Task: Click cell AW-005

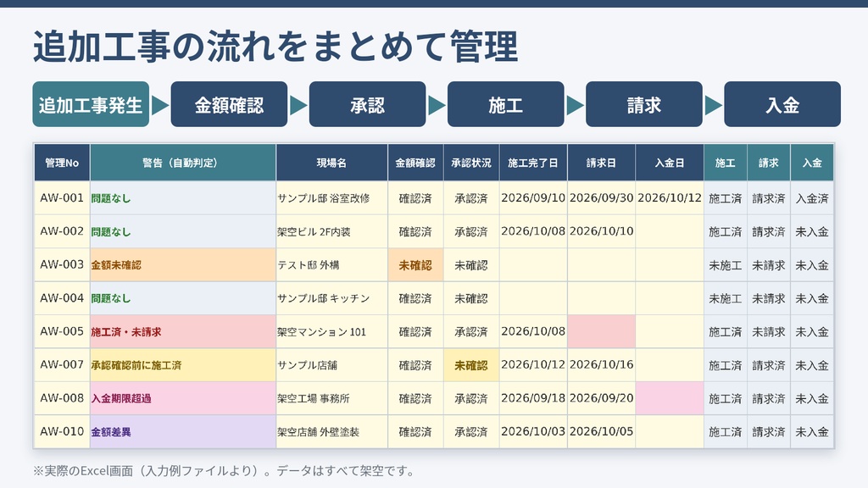Action: (x=62, y=331)
